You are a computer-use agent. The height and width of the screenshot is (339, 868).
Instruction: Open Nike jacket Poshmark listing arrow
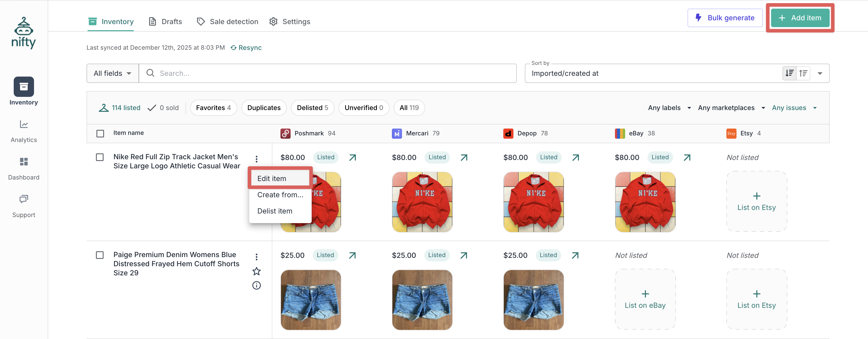click(353, 157)
